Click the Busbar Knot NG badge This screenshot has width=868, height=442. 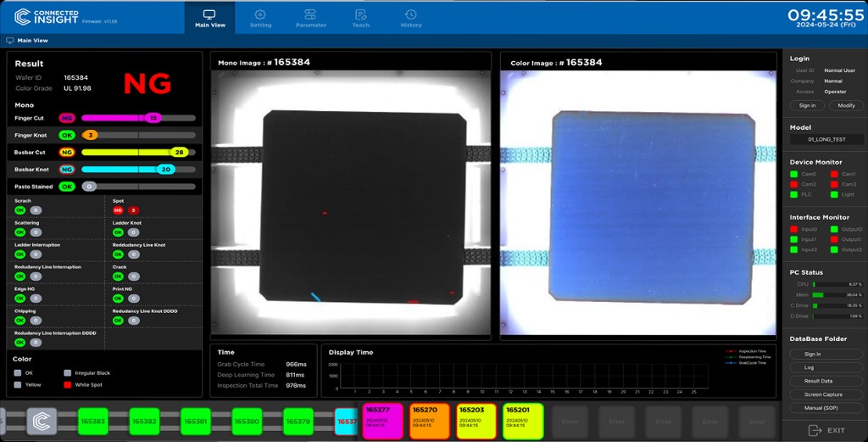click(x=67, y=170)
